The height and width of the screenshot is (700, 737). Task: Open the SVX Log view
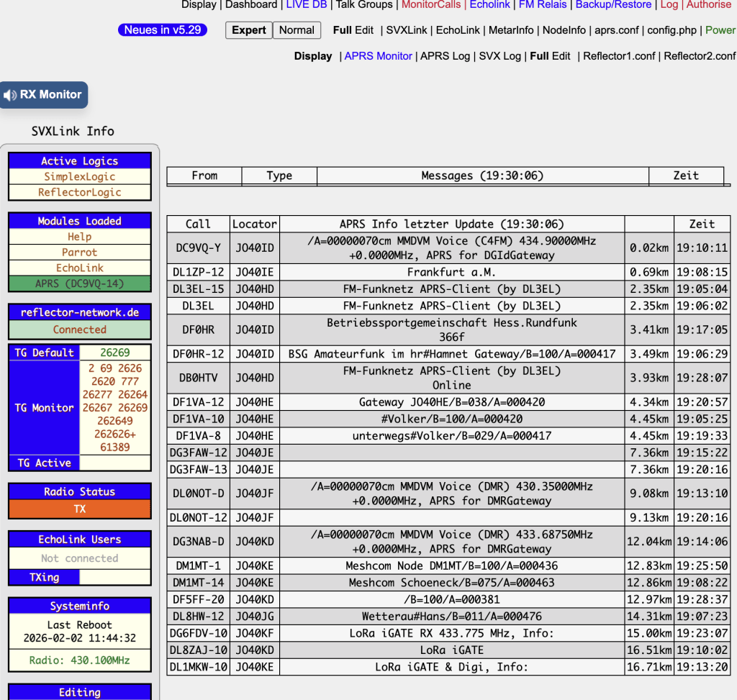(x=500, y=56)
